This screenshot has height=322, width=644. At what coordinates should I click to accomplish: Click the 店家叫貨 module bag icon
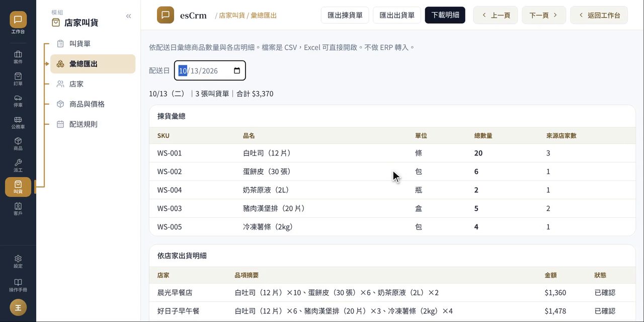56,23
